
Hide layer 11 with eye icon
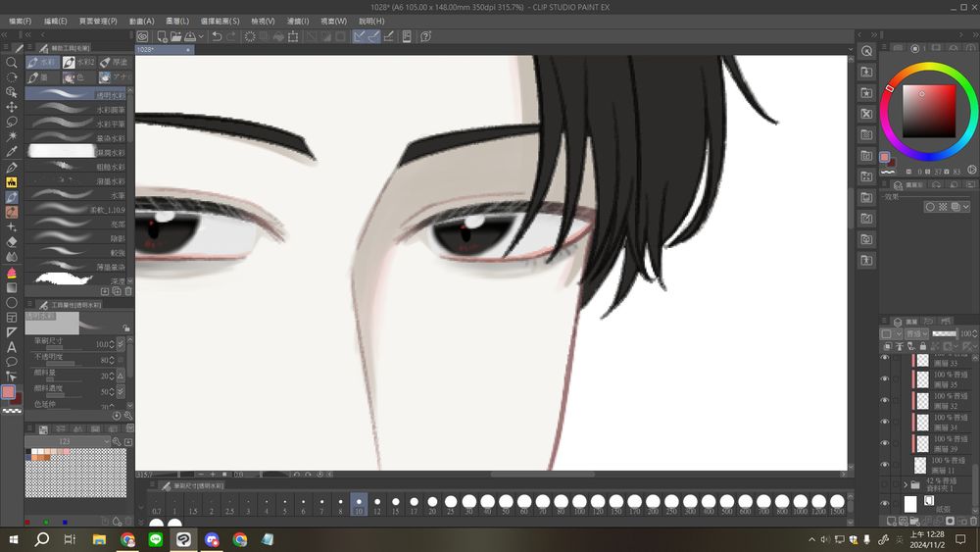[x=884, y=465]
